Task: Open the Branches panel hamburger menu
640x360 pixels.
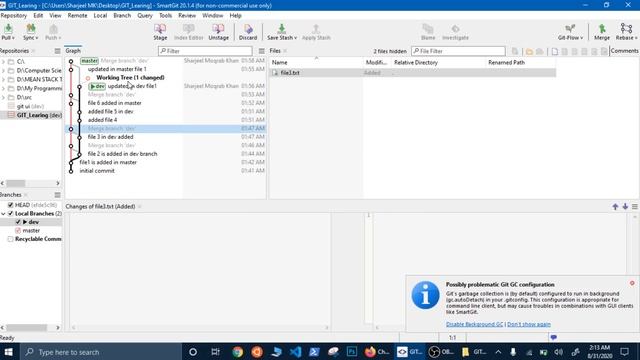Action: [57, 195]
